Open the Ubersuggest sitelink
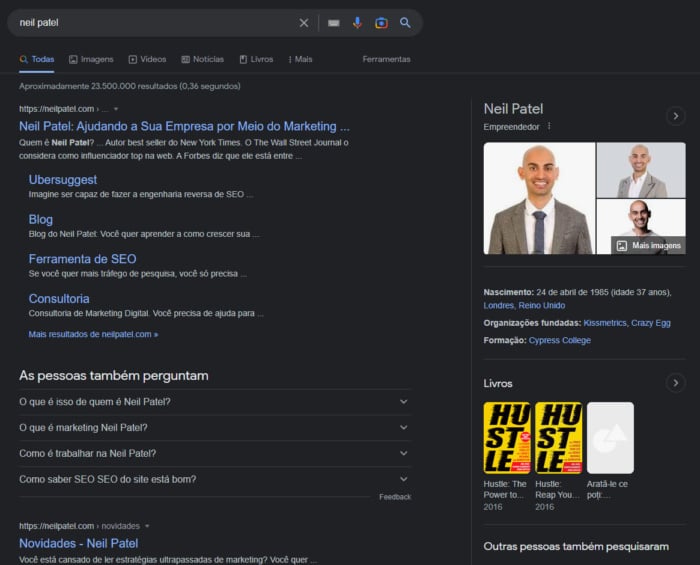700x565 pixels. pos(62,180)
